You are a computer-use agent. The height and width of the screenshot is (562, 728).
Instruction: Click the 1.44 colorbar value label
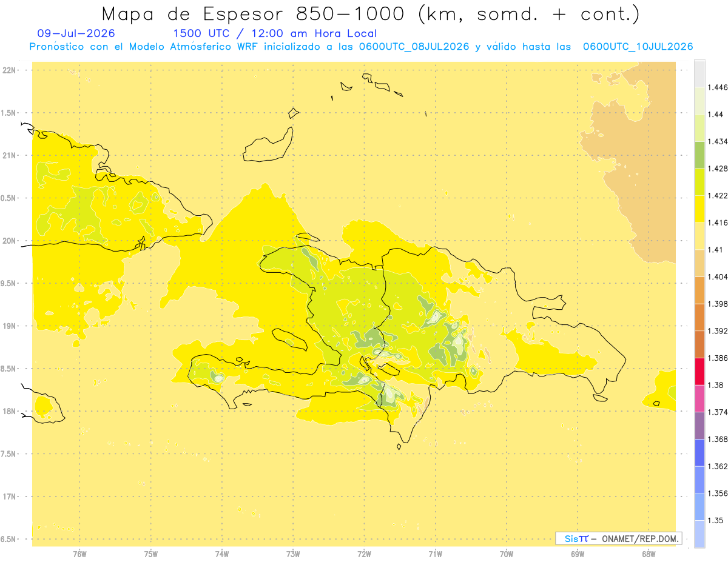[716, 115]
